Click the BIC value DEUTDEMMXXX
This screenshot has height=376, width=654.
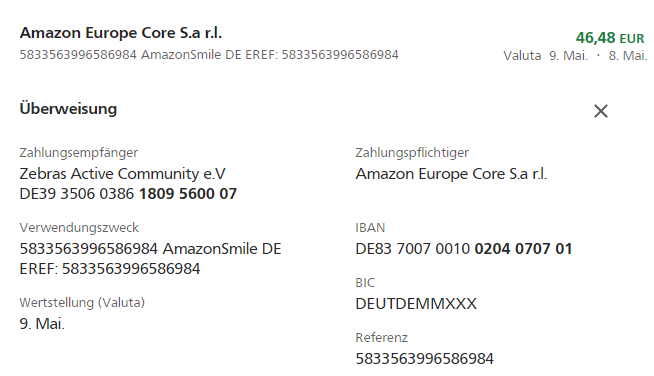coord(416,303)
